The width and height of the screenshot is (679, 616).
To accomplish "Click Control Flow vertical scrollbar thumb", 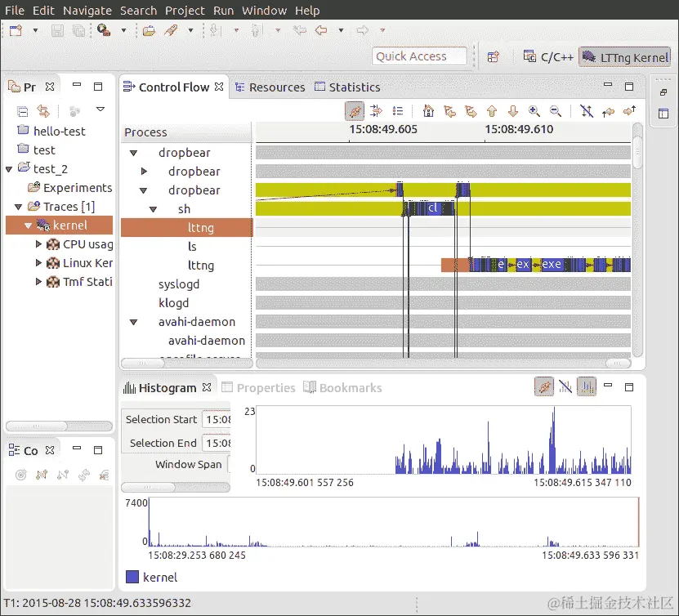I will (x=637, y=151).
